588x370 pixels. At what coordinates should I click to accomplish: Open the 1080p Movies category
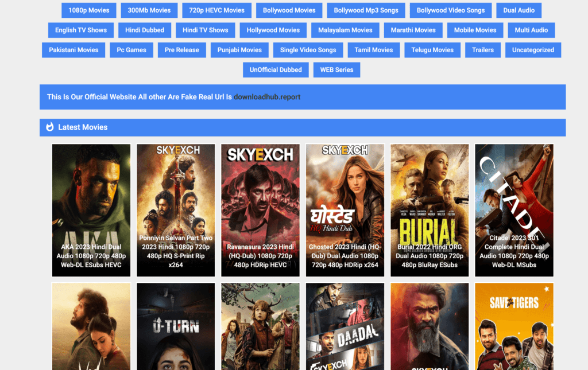(89, 10)
